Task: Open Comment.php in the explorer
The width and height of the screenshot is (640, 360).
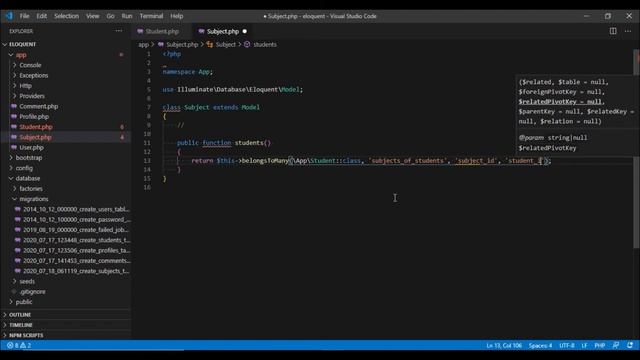Action: click(39, 106)
